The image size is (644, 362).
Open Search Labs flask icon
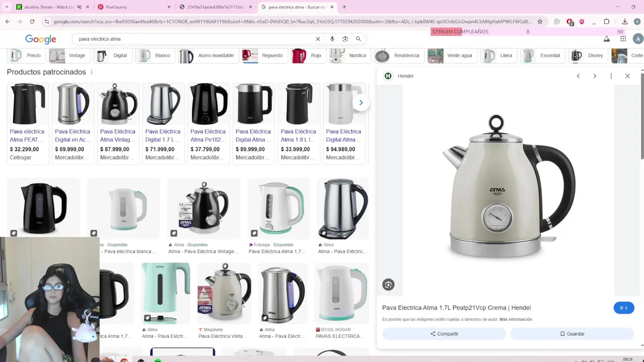607,39
